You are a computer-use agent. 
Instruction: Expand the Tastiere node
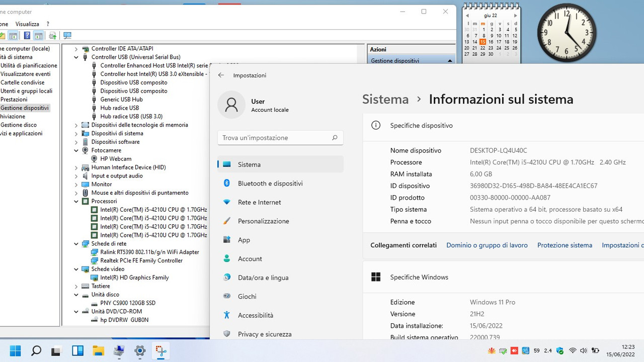click(76, 286)
